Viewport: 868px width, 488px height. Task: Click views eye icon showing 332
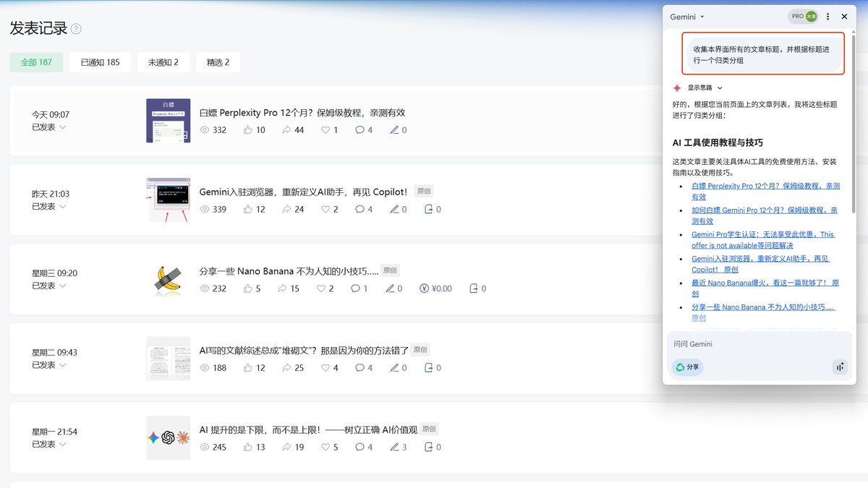[204, 130]
